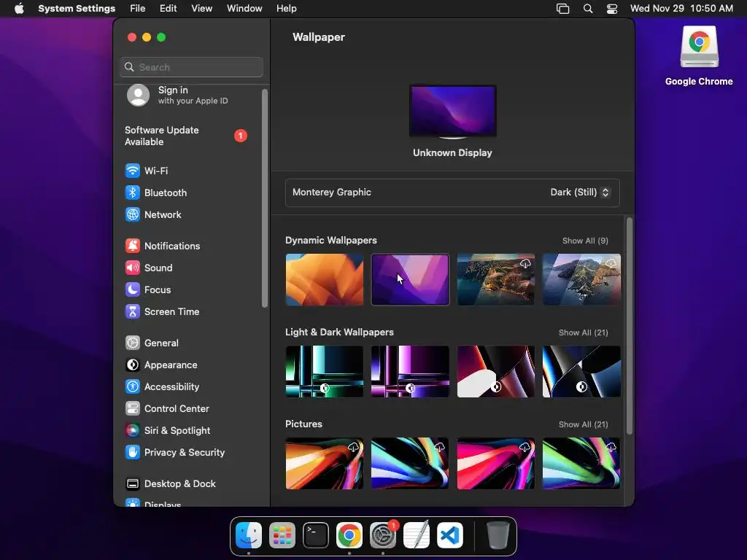Open Launchpad from the Dock
The width and height of the screenshot is (747, 560).
point(282,534)
